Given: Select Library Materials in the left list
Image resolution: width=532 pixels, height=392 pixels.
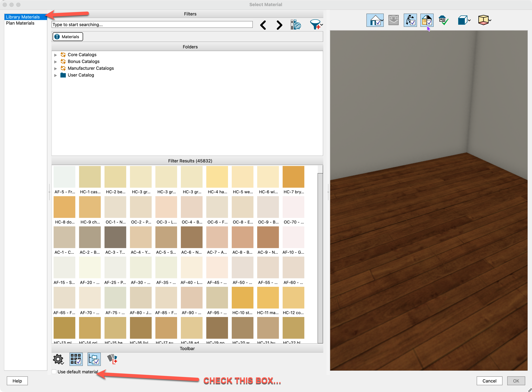Looking at the screenshot, I should (23, 17).
